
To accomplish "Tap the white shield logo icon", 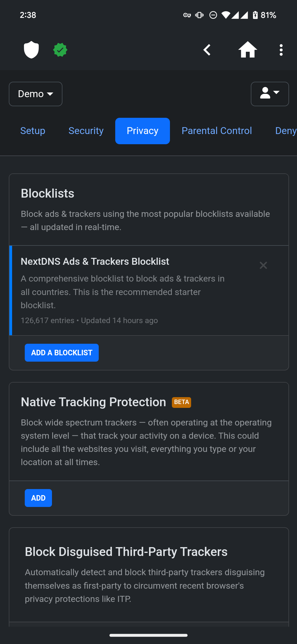I will click(31, 50).
